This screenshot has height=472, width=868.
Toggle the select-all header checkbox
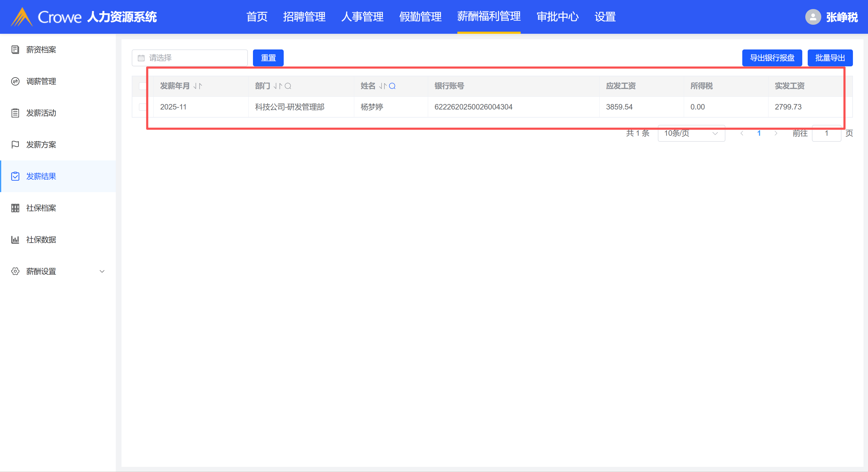click(x=143, y=86)
